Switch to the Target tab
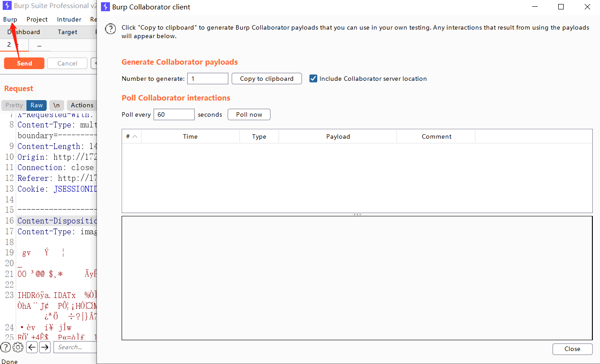 coord(67,32)
